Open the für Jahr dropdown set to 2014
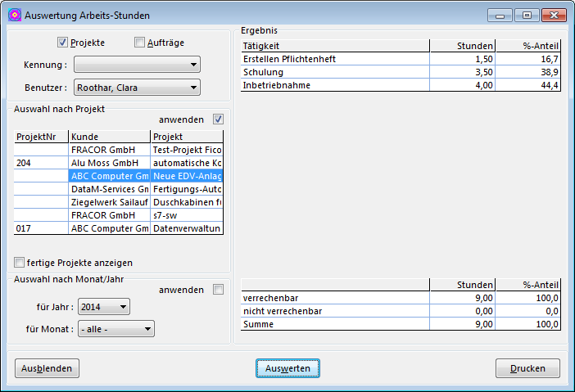575x392 pixels. coord(103,307)
